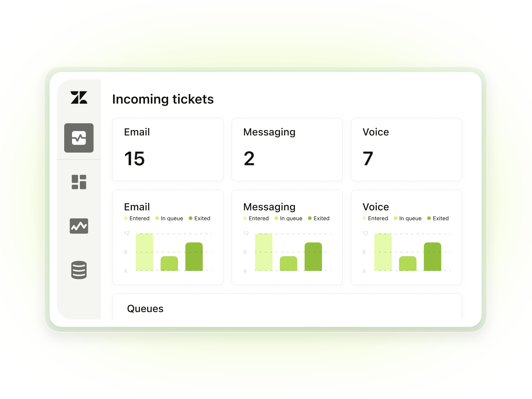The image size is (532, 399).
Task: Toggle In queue legend in Messaging chart
Action: [x=288, y=218]
